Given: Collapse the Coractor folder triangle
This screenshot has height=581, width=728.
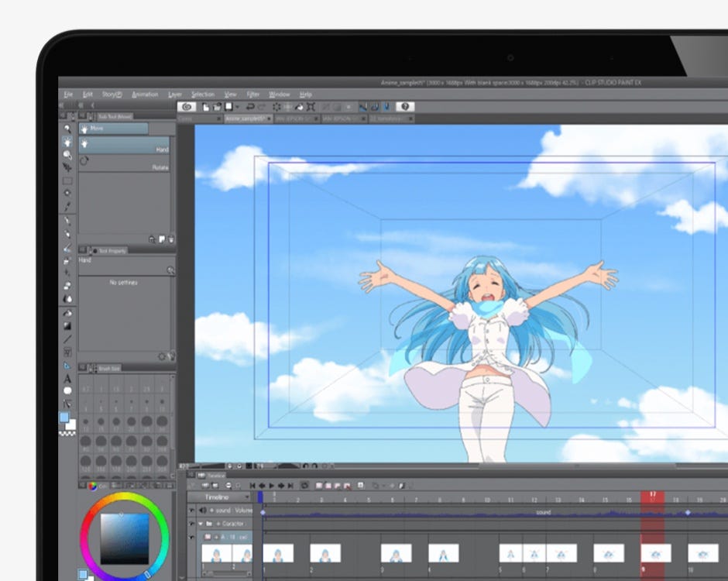Looking at the screenshot, I should click(x=201, y=524).
